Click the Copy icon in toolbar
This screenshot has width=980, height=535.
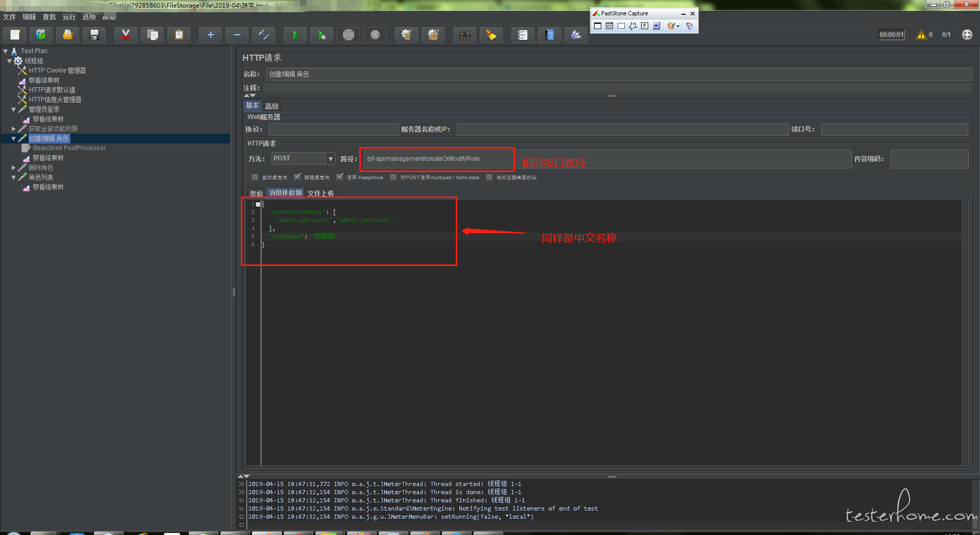tap(152, 35)
